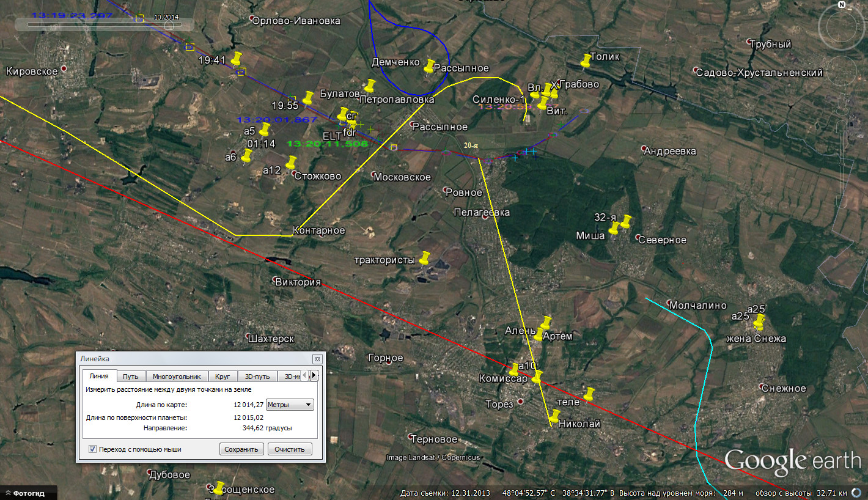Click the Николай placemark pin

point(554,417)
